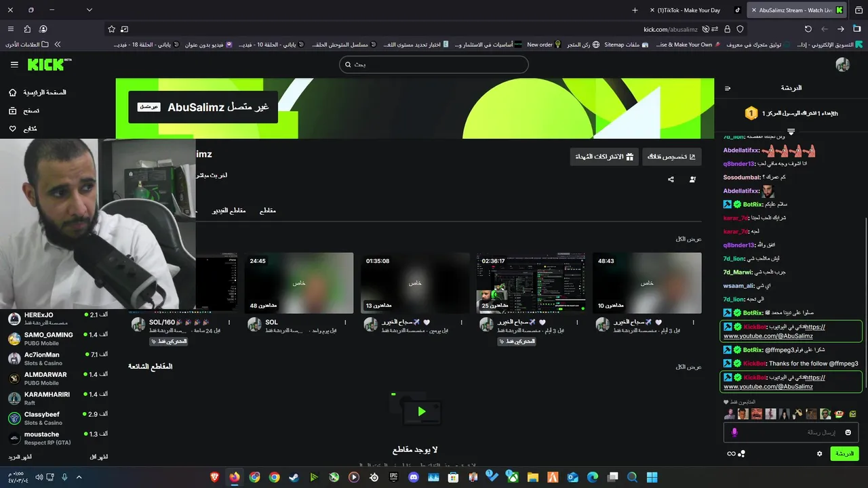
Task: Open the user profile avatar at the top
Action: (843, 64)
